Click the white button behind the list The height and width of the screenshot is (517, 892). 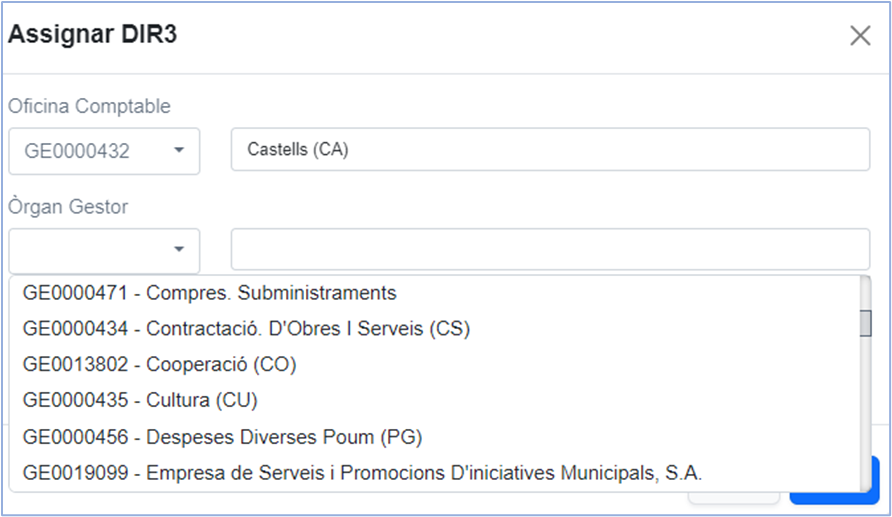click(x=733, y=498)
